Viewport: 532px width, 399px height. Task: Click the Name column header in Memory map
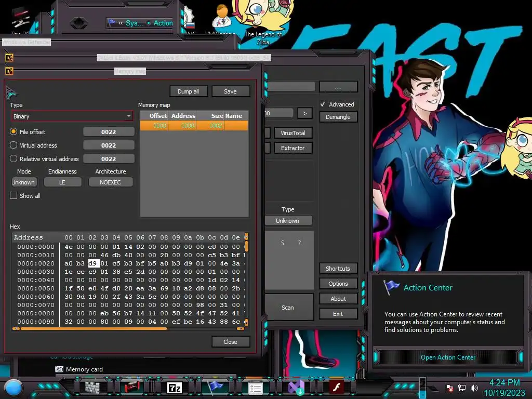pyautogui.click(x=236, y=116)
